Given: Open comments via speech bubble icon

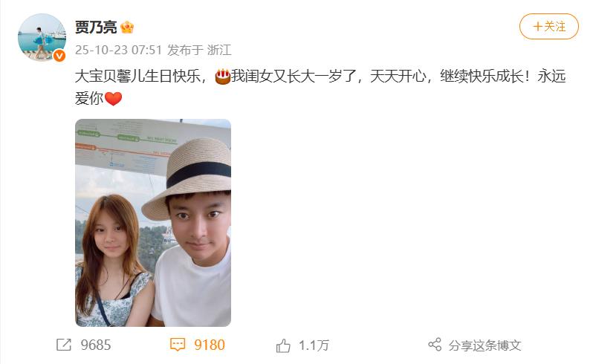Looking at the screenshot, I should pyautogui.click(x=177, y=345).
